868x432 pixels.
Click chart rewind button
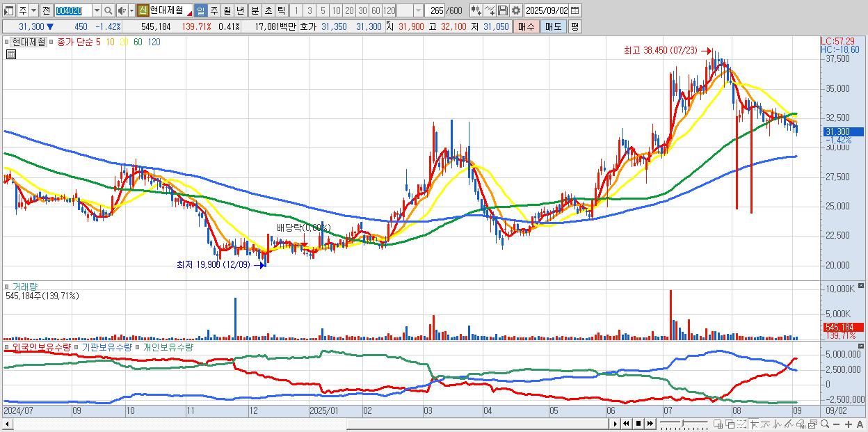point(626,424)
